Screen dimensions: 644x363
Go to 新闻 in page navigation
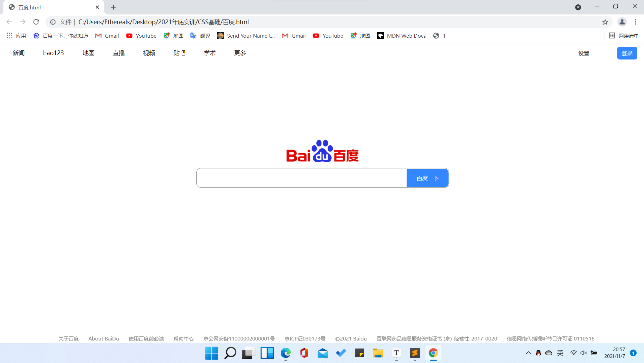click(x=18, y=53)
